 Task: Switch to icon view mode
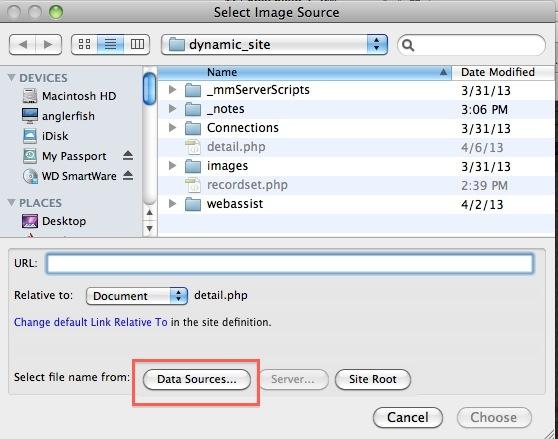point(84,44)
